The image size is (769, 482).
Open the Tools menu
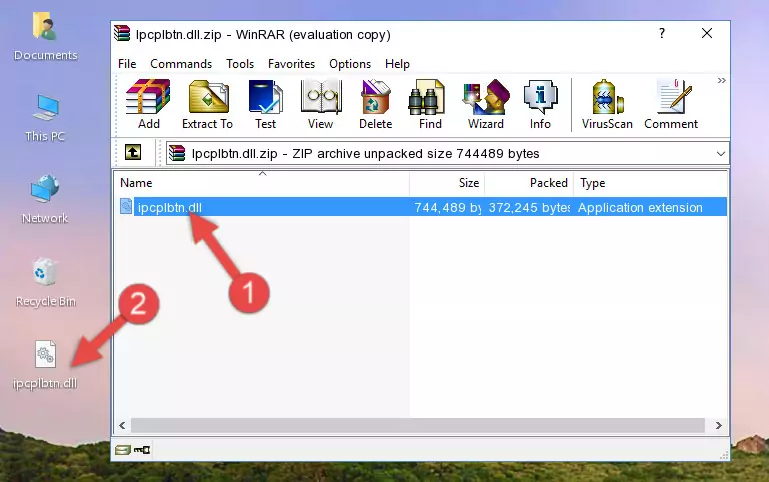[240, 64]
